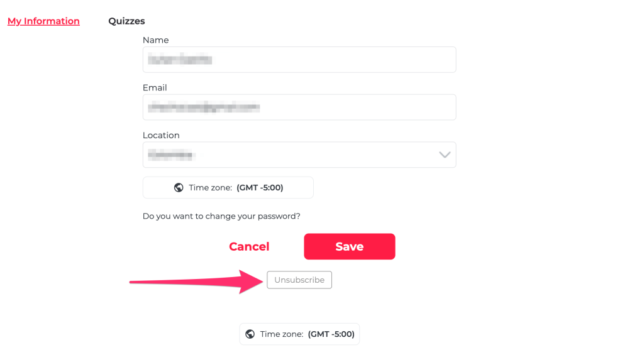
Task: Click the Location field label
Action: [x=161, y=136]
